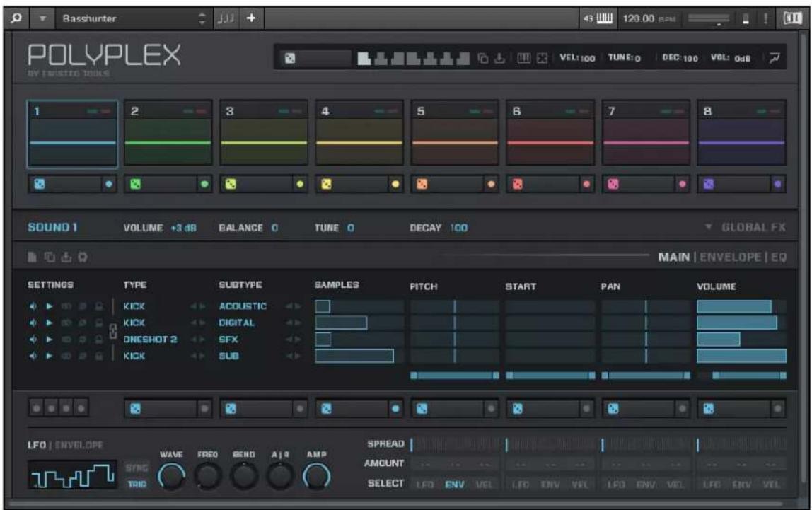The height and width of the screenshot is (510, 812).
Task: Toggle the yellow dot under pad 4
Action: click(x=395, y=184)
